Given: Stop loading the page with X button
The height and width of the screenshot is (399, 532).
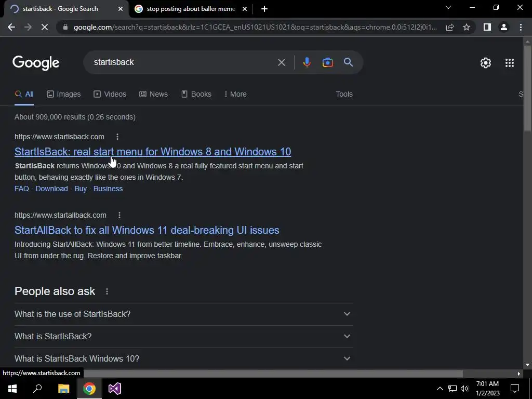Looking at the screenshot, I should point(45,27).
